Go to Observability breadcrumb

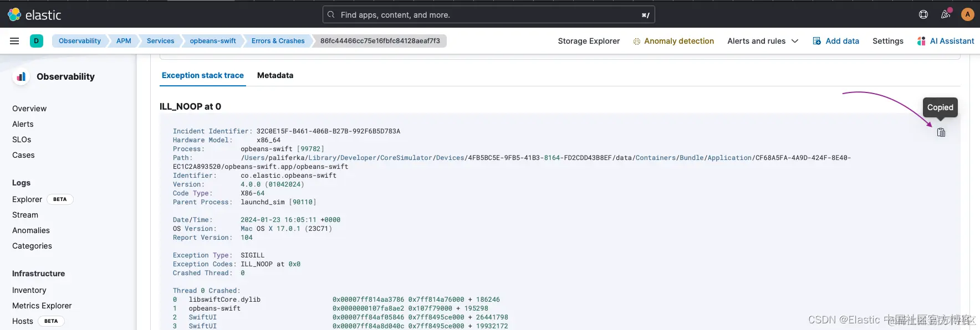coord(80,41)
